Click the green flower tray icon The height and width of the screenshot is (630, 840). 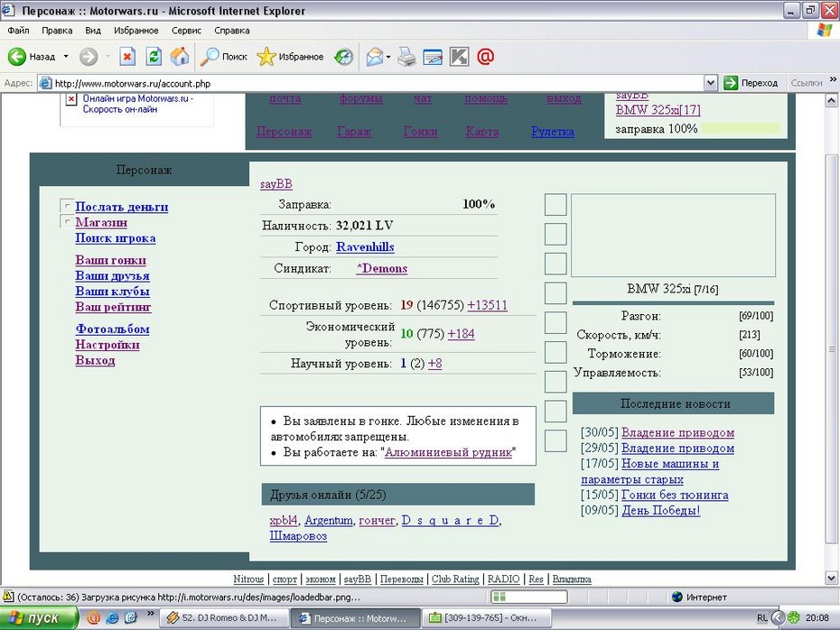(794, 617)
